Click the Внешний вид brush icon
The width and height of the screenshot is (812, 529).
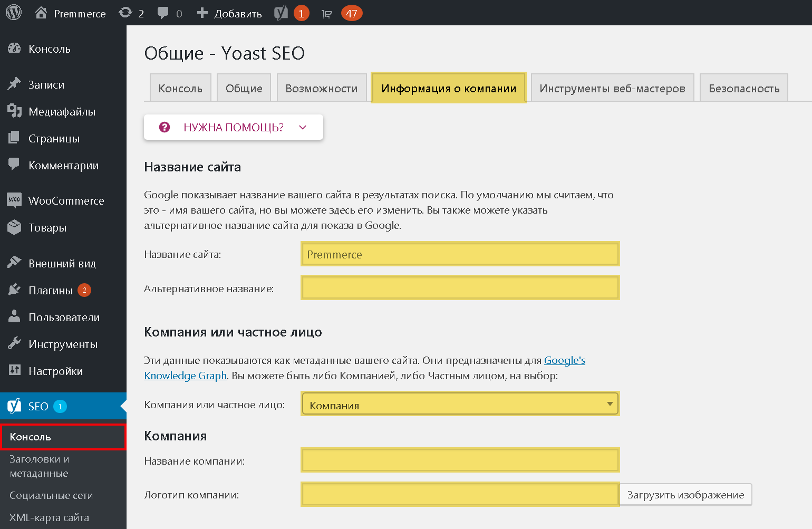pos(14,262)
